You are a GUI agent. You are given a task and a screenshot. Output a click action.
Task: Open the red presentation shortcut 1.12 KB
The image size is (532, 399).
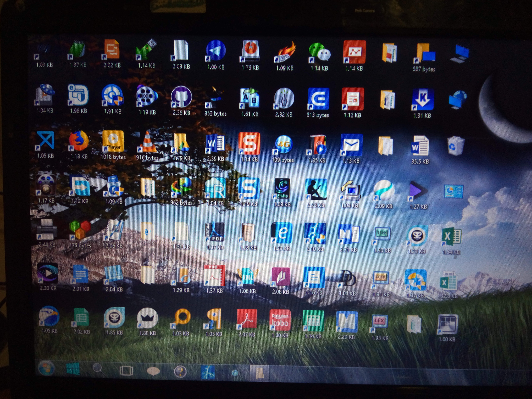tap(353, 99)
